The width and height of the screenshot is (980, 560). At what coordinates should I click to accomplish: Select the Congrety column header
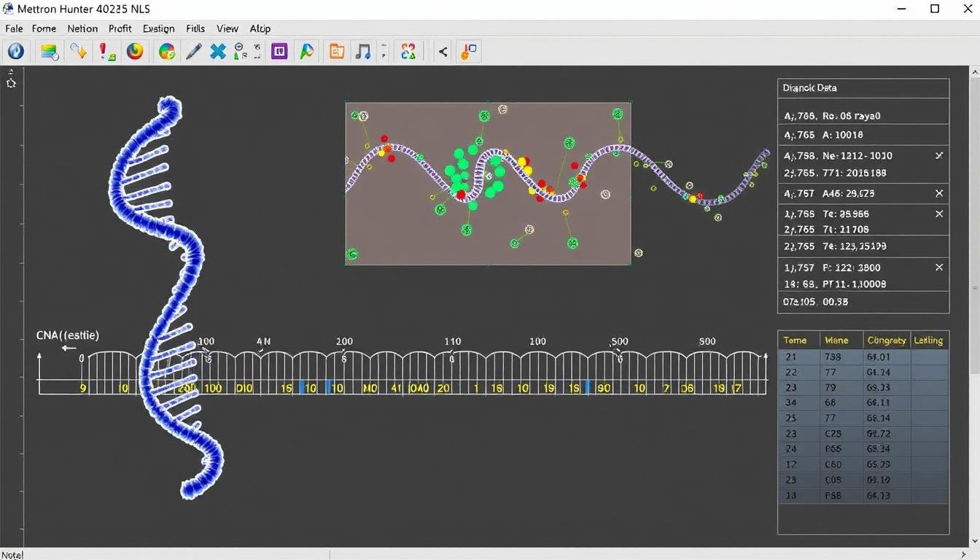pos(886,340)
